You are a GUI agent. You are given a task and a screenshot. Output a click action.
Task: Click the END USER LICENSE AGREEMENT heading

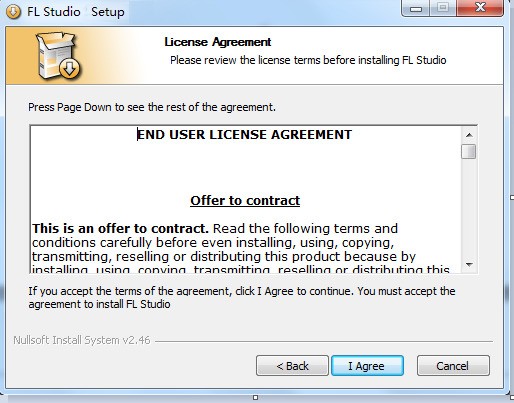point(245,135)
